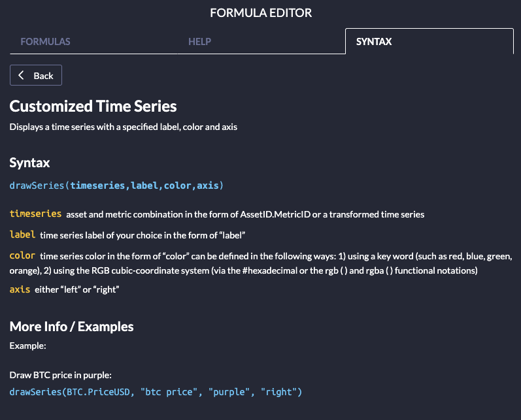The width and height of the screenshot is (521, 420).
Task: Go back using the Back button
Action: (x=36, y=76)
